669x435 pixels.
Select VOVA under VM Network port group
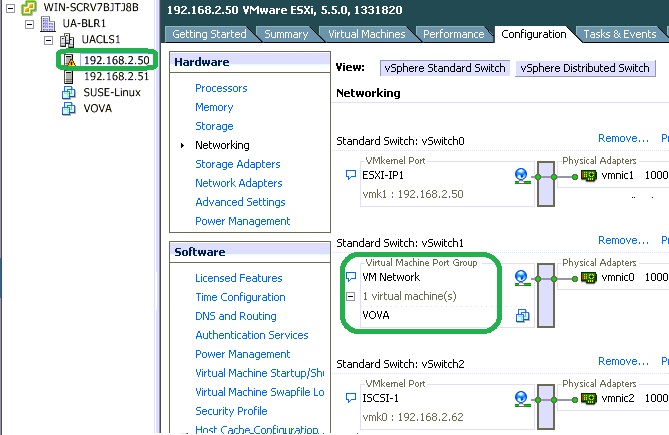pyautogui.click(x=376, y=315)
